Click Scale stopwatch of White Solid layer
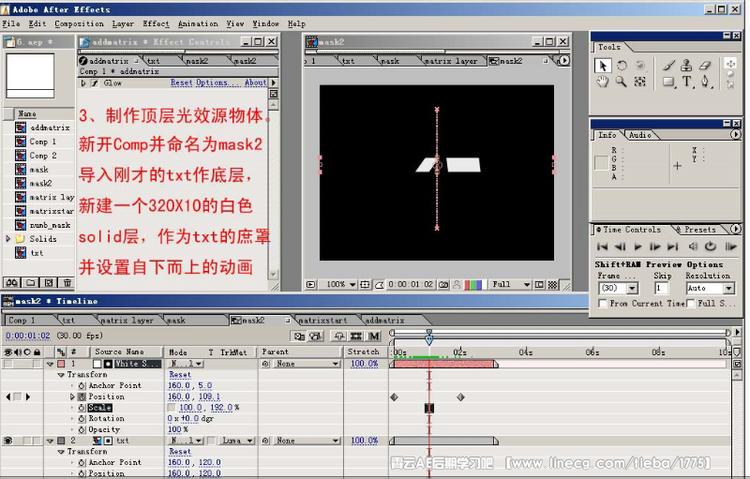750x479 pixels. click(82, 408)
